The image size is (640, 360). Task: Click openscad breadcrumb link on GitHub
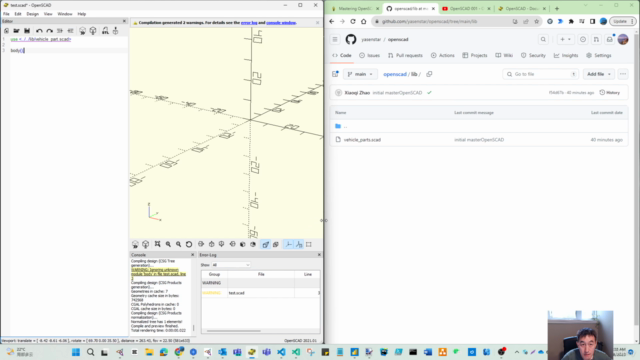tap(395, 74)
